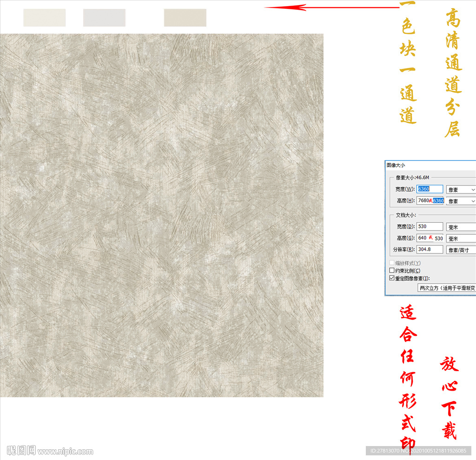Click the 宽度(D) document width field
Screen dimensions: 476x460
click(430, 227)
